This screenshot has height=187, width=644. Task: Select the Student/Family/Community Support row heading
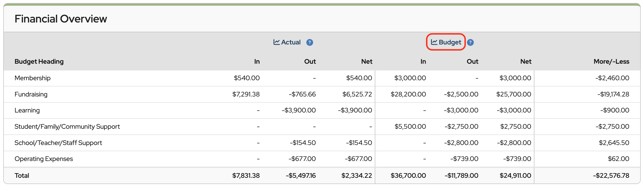pyautogui.click(x=67, y=127)
